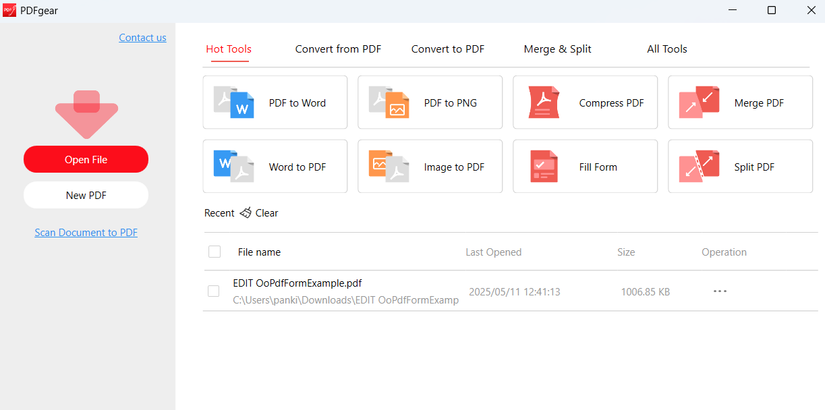825x410 pixels.
Task: Switch to the Hot Tools tab
Action: point(229,49)
